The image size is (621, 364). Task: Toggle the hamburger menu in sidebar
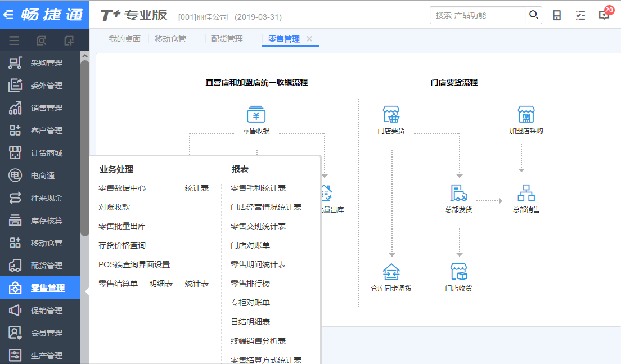point(14,40)
